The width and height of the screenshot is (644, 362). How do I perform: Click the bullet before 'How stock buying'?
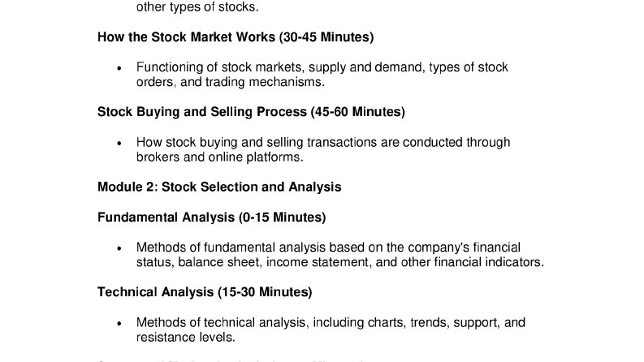(119, 143)
